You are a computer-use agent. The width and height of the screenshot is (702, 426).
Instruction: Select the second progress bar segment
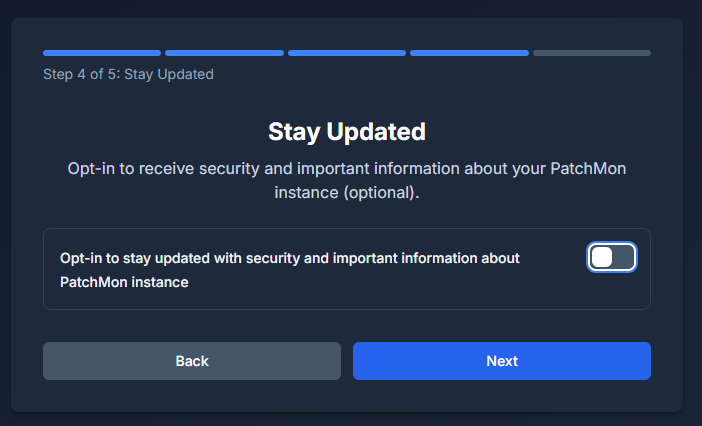tap(224, 53)
